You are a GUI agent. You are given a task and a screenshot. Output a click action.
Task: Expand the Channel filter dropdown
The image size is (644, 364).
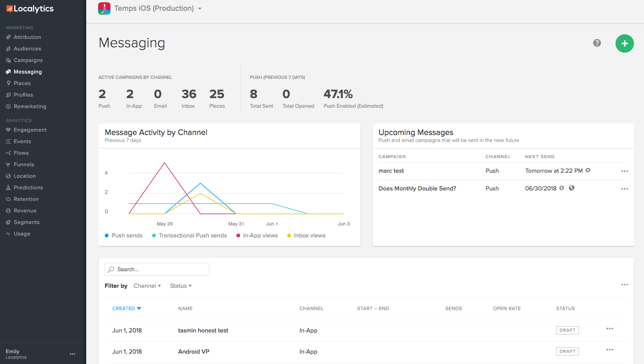pyautogui.click(x=147, y=286)
